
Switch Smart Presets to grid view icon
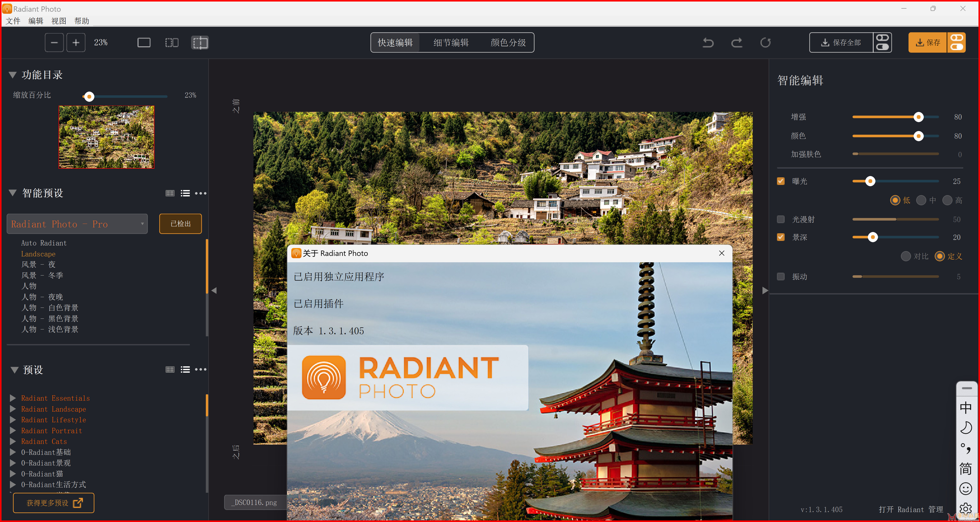pyautogui.click(x=170, y=193)
